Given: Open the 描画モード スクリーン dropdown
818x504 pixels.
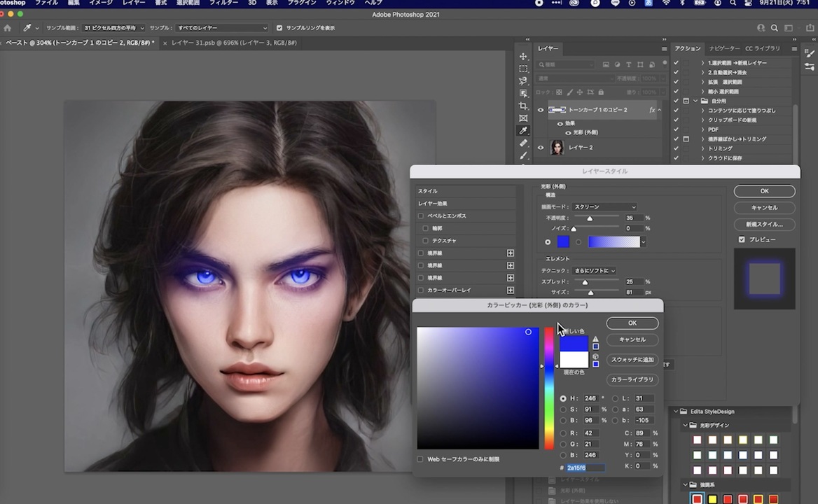Looking at the screenshot, I should point(604,207).
